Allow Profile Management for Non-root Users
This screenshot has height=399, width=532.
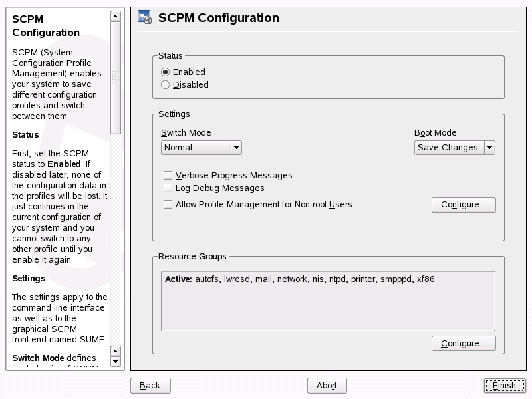coord(168,205)
